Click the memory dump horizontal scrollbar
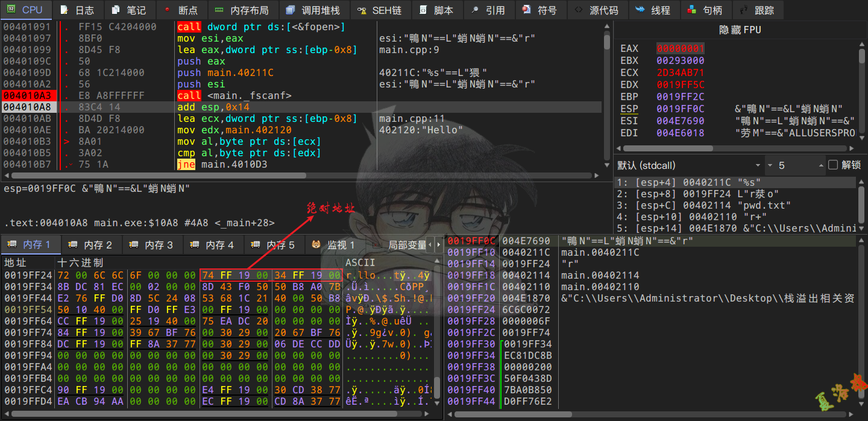Image resolution: width=868 pixels, height=421 pixels. click(x=205, y=414)
